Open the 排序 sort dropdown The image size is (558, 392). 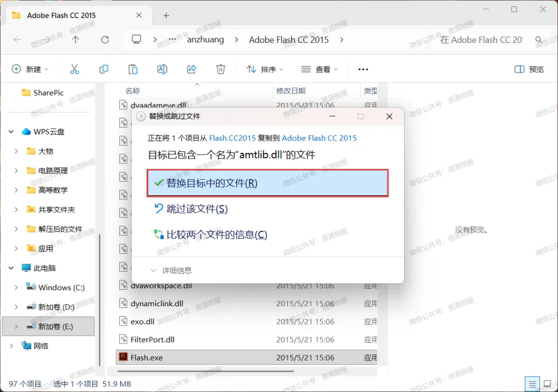tap(265, 69)
